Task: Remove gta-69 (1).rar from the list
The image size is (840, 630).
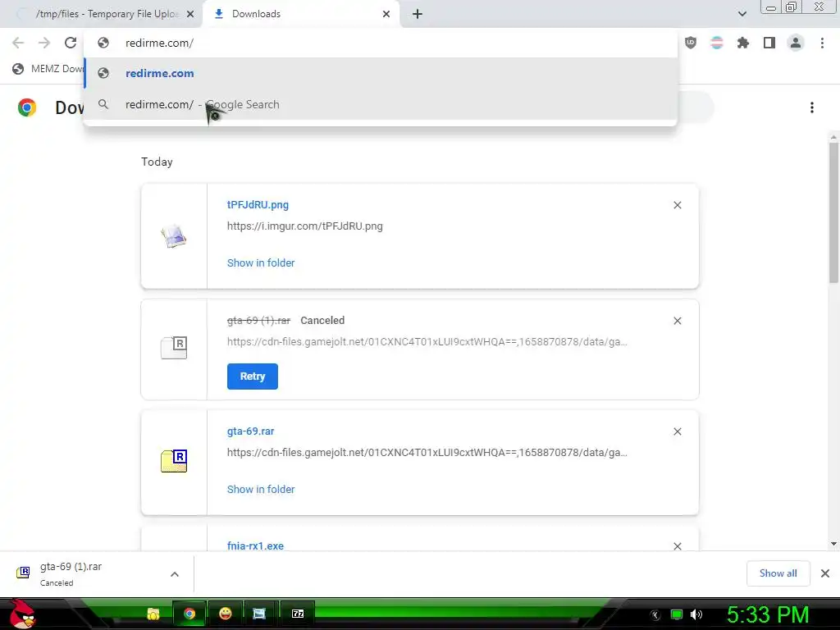Action: pyautogui.click(x=677, y=321)
